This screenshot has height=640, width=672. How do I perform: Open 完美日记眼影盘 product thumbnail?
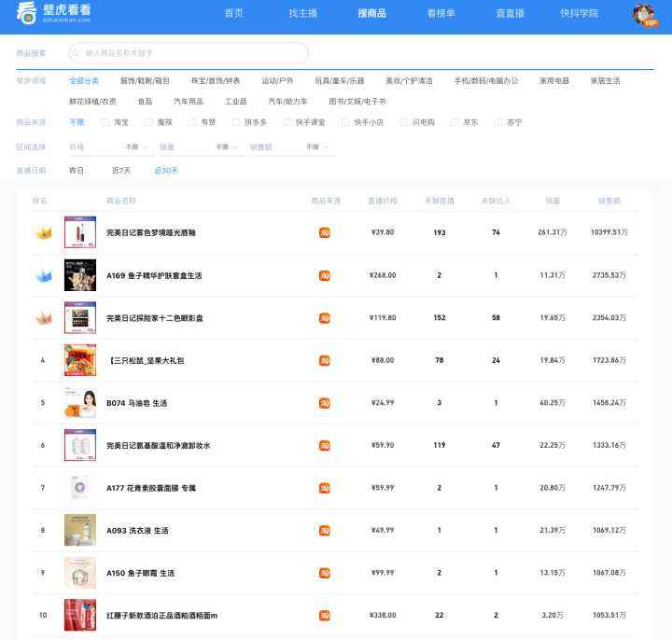pos(80,318)
